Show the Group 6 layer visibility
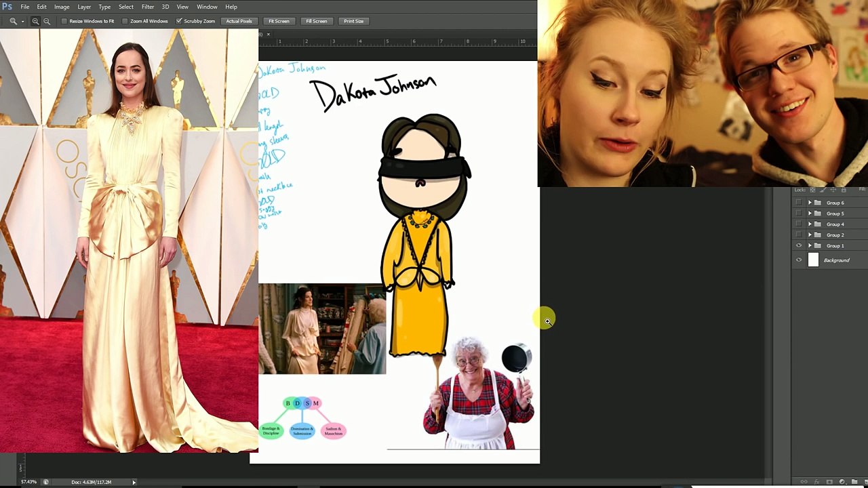 [x=799, y=203]
